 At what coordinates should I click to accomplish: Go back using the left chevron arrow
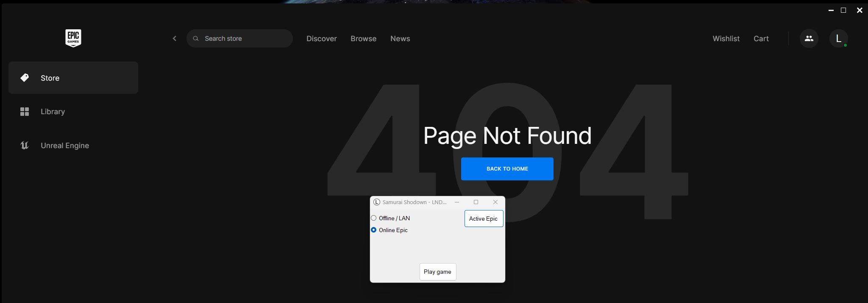tap(175, 39)
